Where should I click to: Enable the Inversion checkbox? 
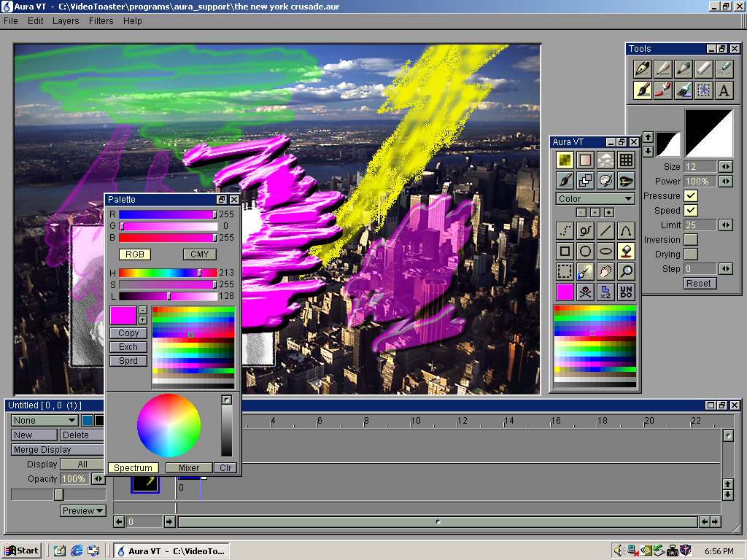pos(691,239)
